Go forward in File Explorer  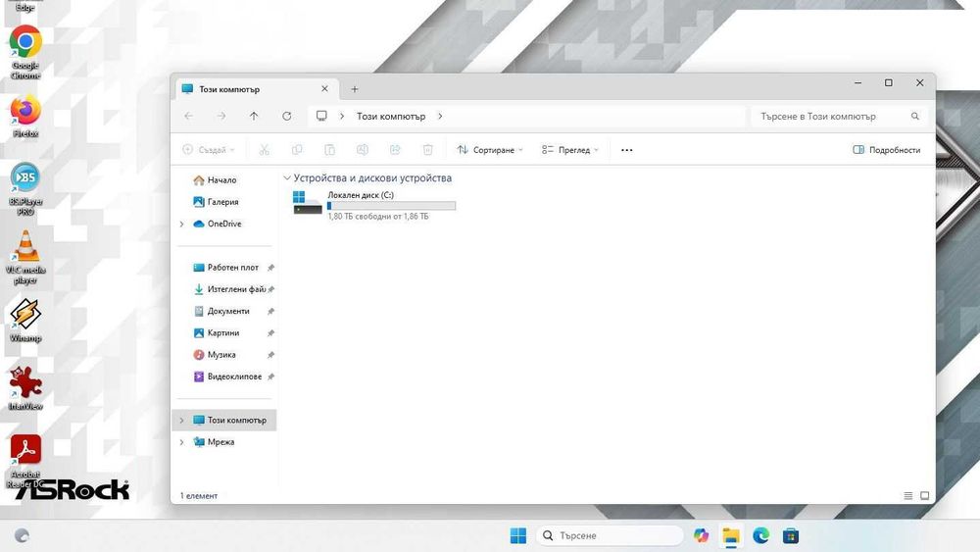(x=221, y=117)
